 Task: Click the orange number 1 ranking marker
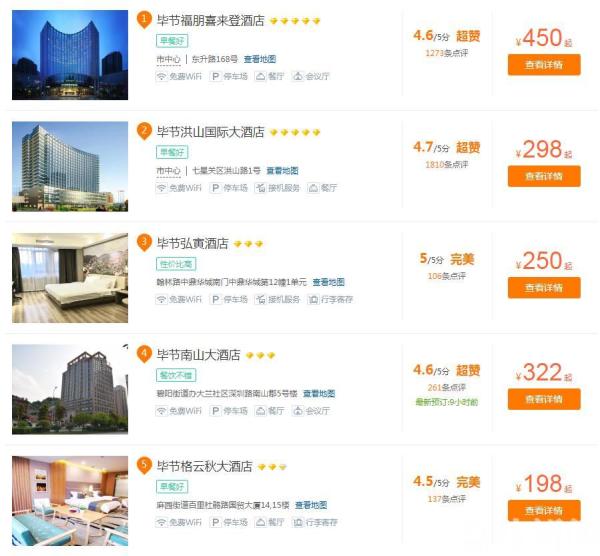click(144, 20)
